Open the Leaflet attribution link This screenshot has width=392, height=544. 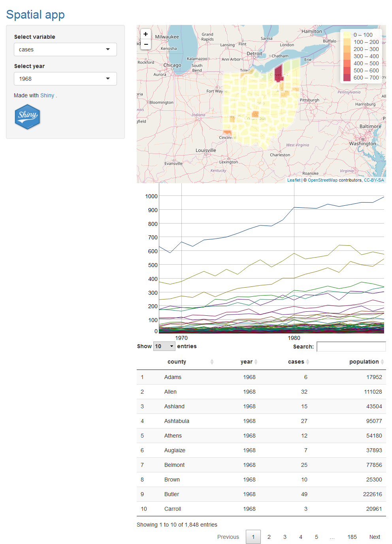(x=294, y=180)
